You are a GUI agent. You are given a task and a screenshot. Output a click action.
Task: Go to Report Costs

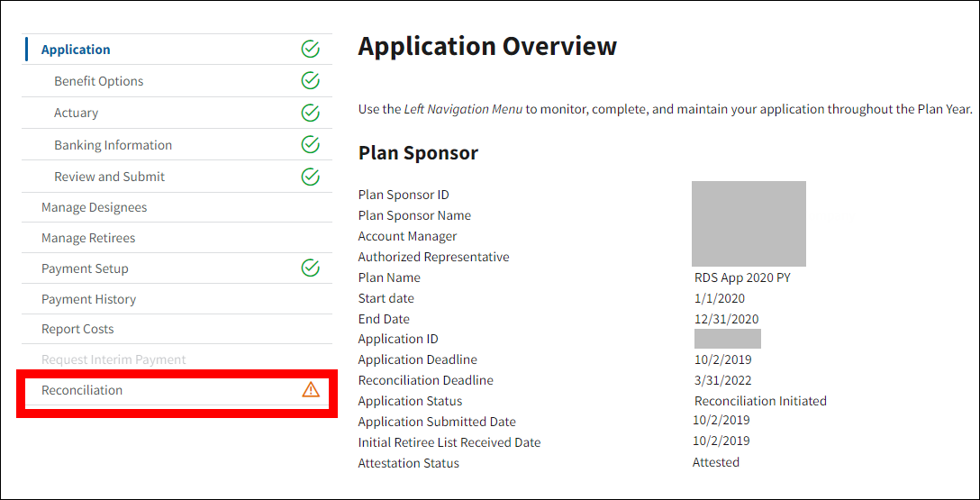[x=77, y=329]
